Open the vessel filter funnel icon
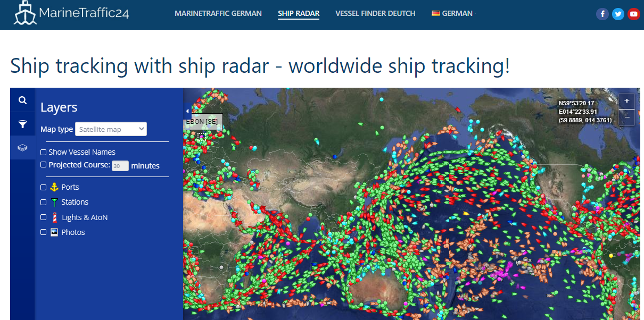This screenshot has height=320, width=644. [22, 124]
